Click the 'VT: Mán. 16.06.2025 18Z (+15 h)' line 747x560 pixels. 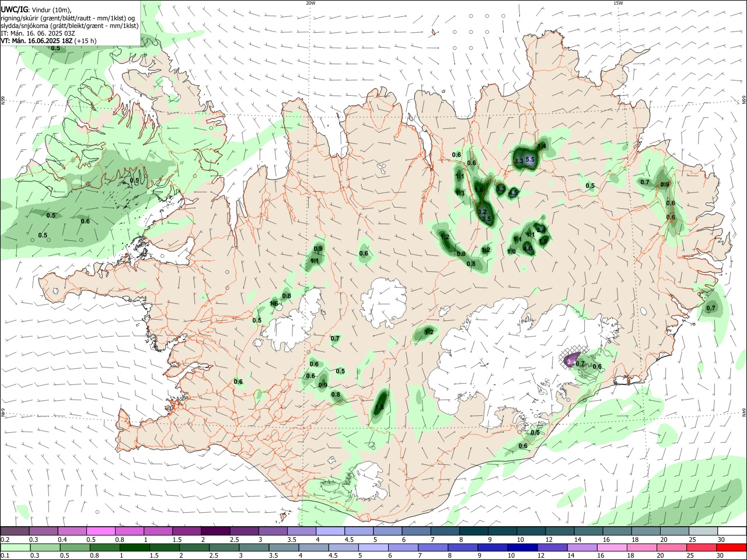[x=48, y=41]
